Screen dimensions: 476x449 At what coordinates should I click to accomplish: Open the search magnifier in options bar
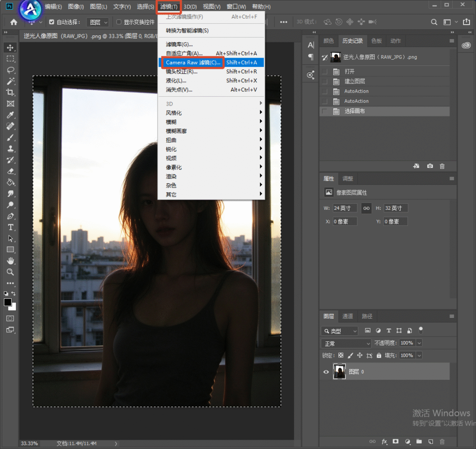click(x=434, y=22)
